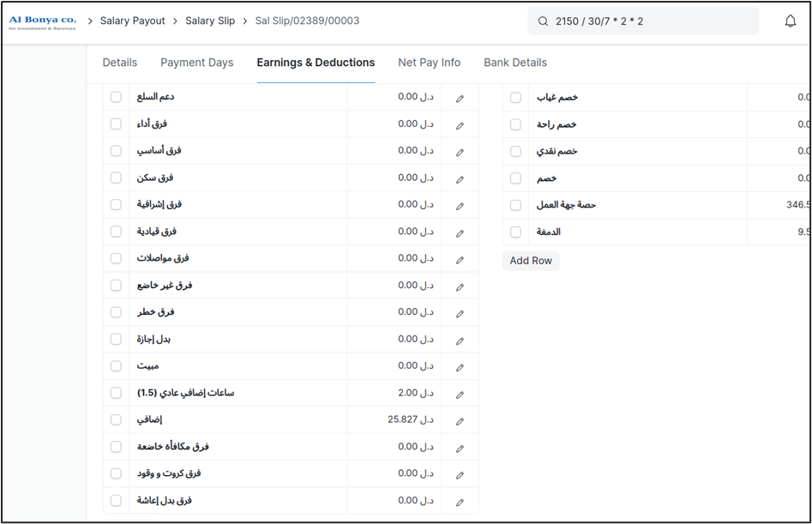
Task: Edit the دعم السلع row pencil icon
Action: pyautogui.click(x=460, y=98)
